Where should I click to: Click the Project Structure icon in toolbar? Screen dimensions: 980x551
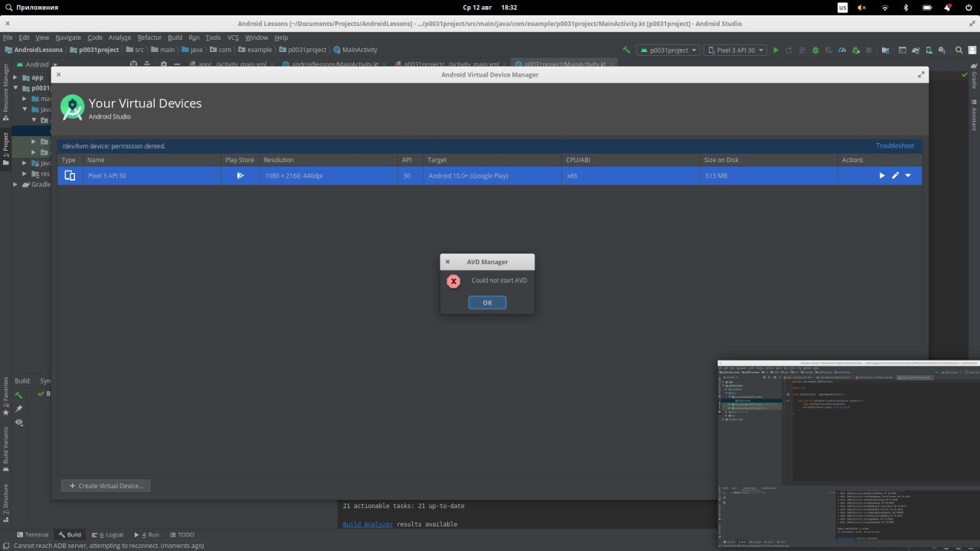point(885,50)
